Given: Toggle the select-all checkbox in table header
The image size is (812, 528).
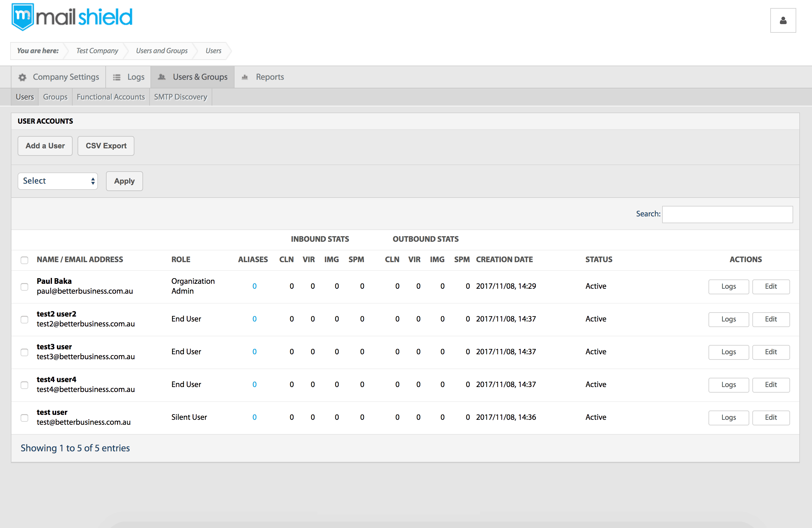Looking at the screenshot, I should pyautogui.click(x=24, y=260).
